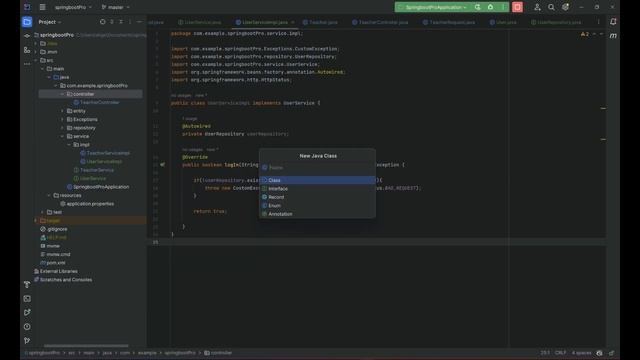
Task: Switch to the TeacherController.java tab
Action: (x=380, y=22)
